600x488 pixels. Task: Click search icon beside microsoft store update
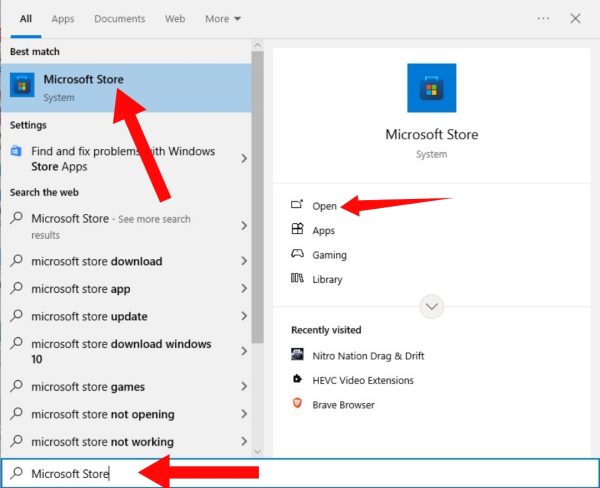tap(16, 316)
